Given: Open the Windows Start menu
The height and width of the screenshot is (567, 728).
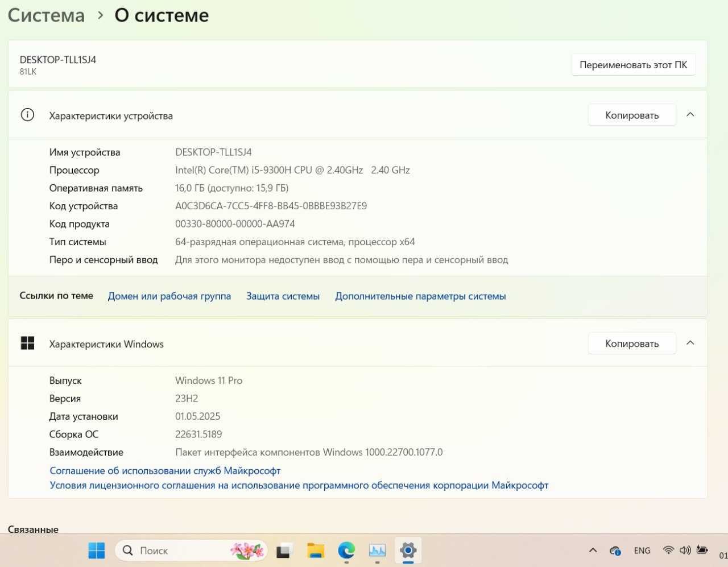Looking at the screenshot, I should (x=97, y=551).
